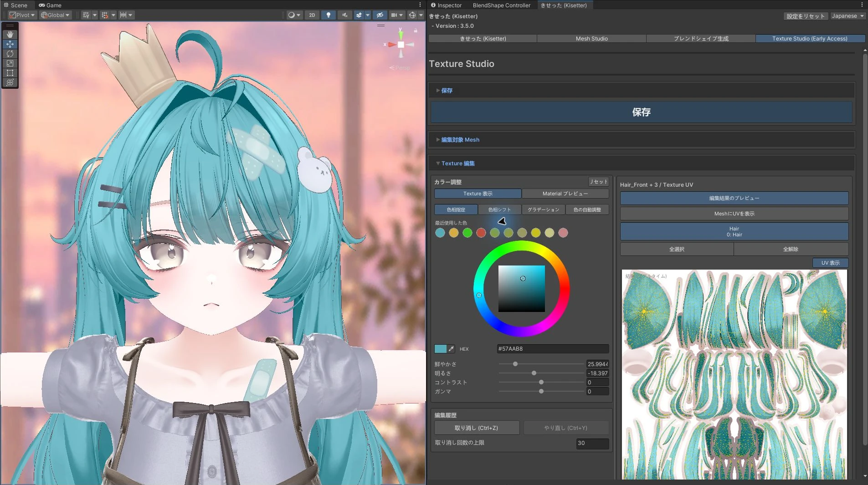The height and width of the screenshot is (485, 868).
Task: Click the grid visibility icon
Action: point(86,15)
